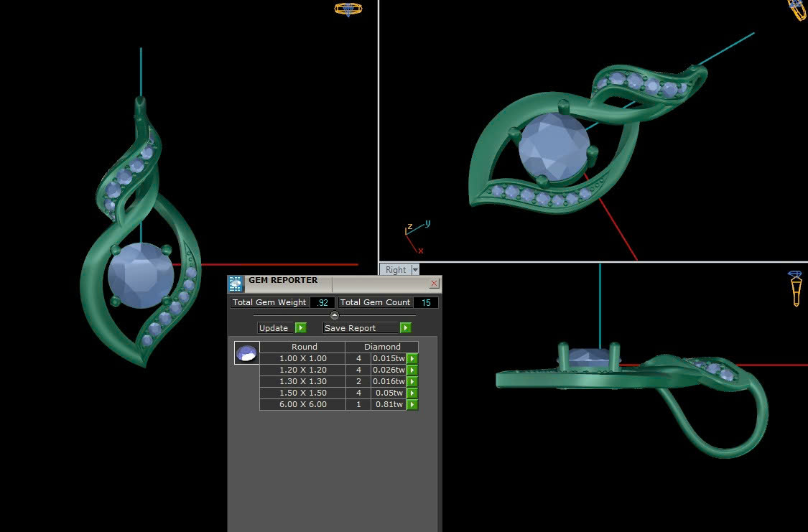Screen dimensions: 808x532
Task: Click the Gem Reporter panel icon
Action: click(236, 284)
